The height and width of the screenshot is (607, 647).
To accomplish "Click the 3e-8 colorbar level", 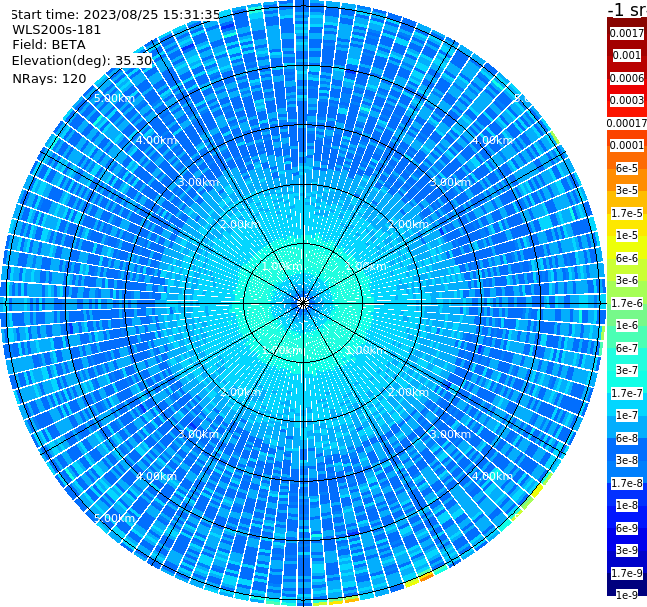I will pyautogui.click(x=627, y=460).
